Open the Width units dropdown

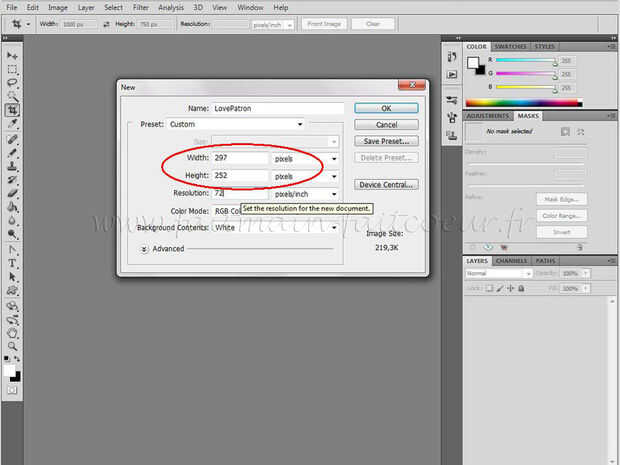tap(305, 159)
